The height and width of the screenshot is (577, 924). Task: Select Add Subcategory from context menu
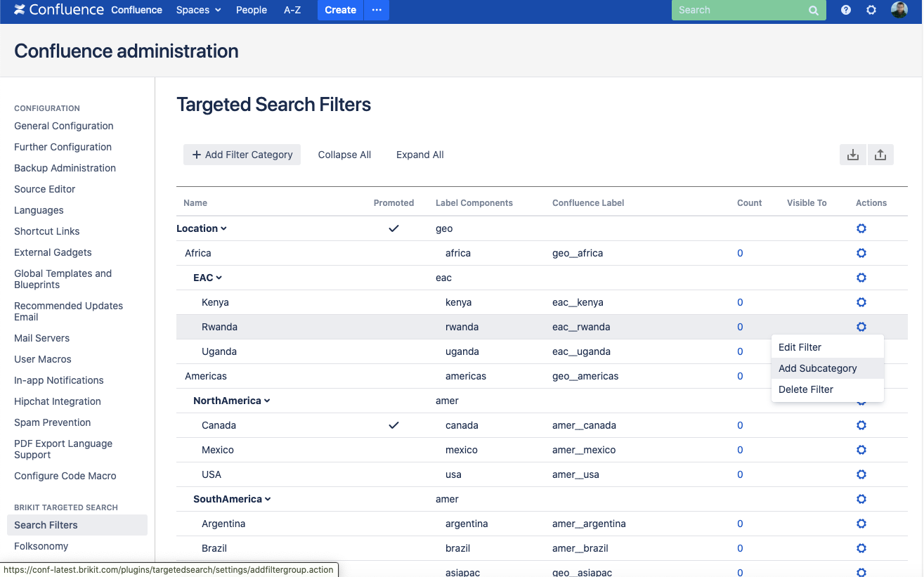tap(817, 368)
